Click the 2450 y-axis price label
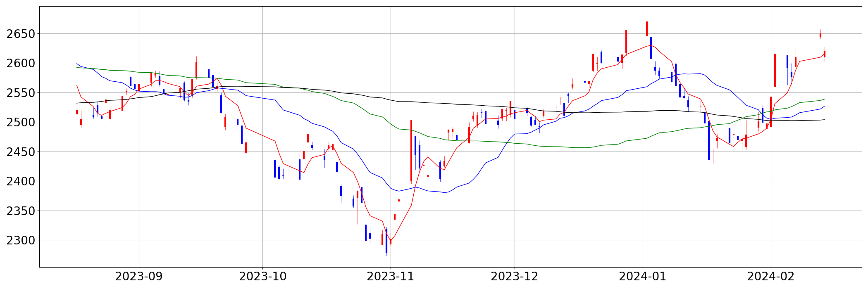 (x=20, y=152)
